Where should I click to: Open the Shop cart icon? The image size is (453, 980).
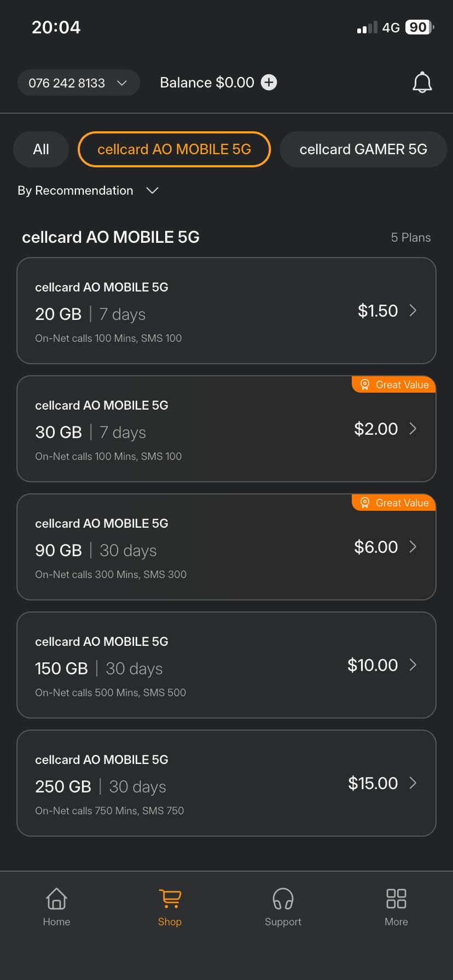click(170, 898)
